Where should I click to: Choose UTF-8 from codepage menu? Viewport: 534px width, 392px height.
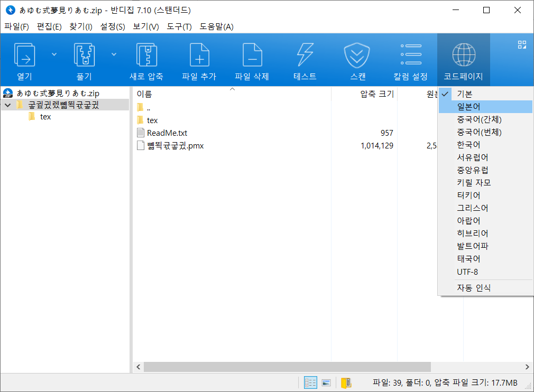(x=485, y=272)
